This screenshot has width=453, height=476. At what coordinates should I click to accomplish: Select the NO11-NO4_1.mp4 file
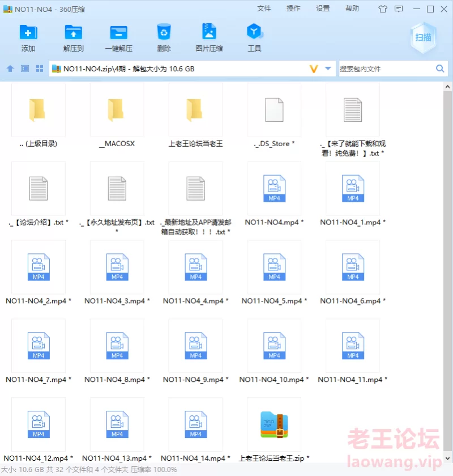coord(353,194)
